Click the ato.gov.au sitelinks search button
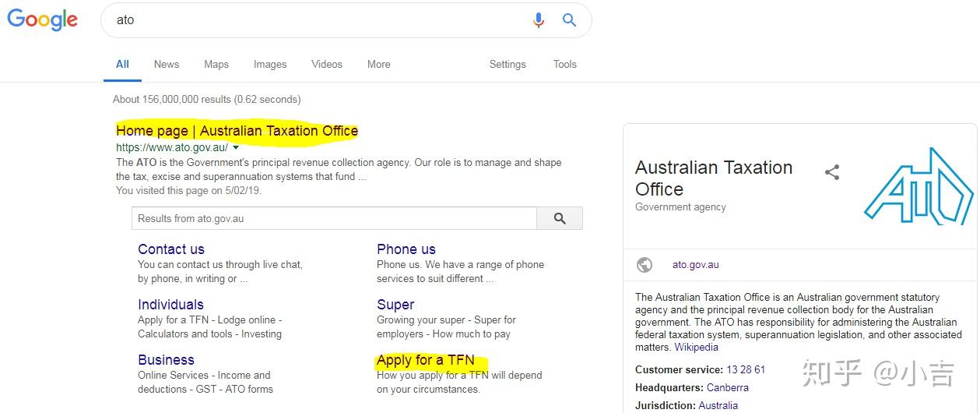The height and width of the screenshot is (413, 980). [560, 219]
